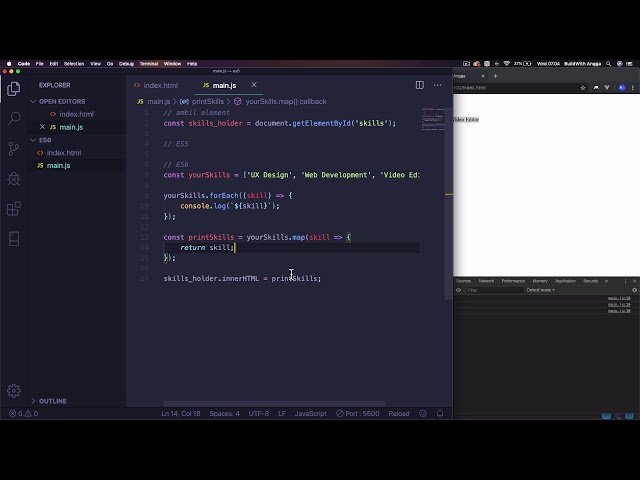Open the editor More Actions ellipsis
The width and height of the screenshot is (640, 480).
pos(438,85)
